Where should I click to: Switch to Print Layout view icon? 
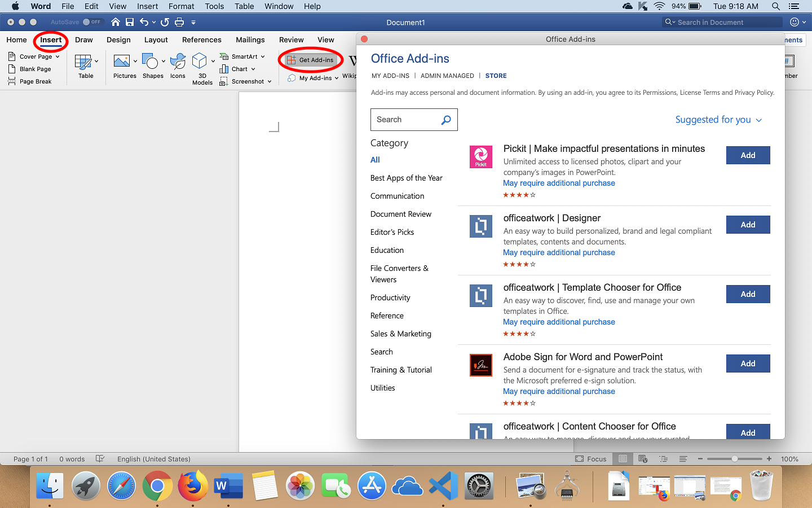tap(623, 459)
